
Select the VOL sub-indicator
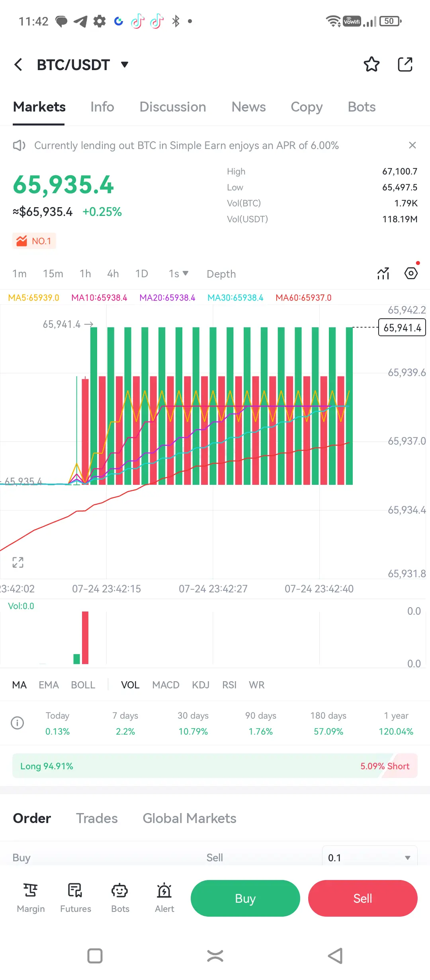coord(130,685)
